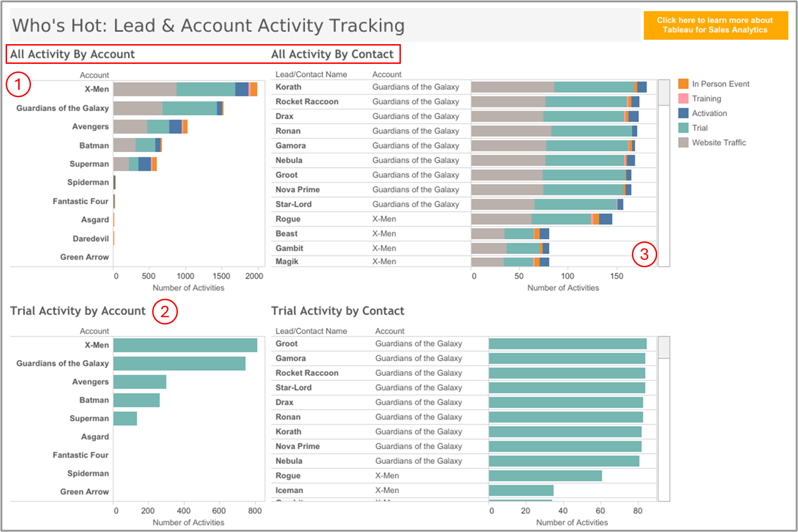Click the blue Activation legend swatch
This screenshot has height=532, width=798.
683,113
